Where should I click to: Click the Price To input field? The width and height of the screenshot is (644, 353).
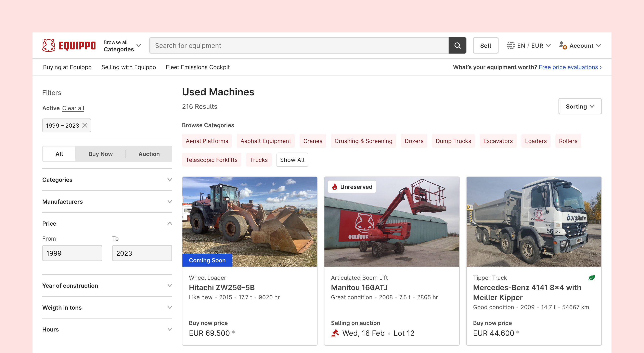tap(142, 253)
